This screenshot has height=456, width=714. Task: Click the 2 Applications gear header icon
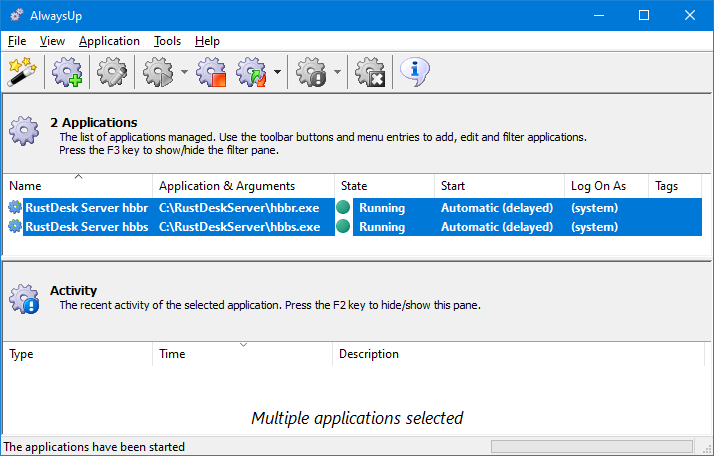(x=24, y=131)
